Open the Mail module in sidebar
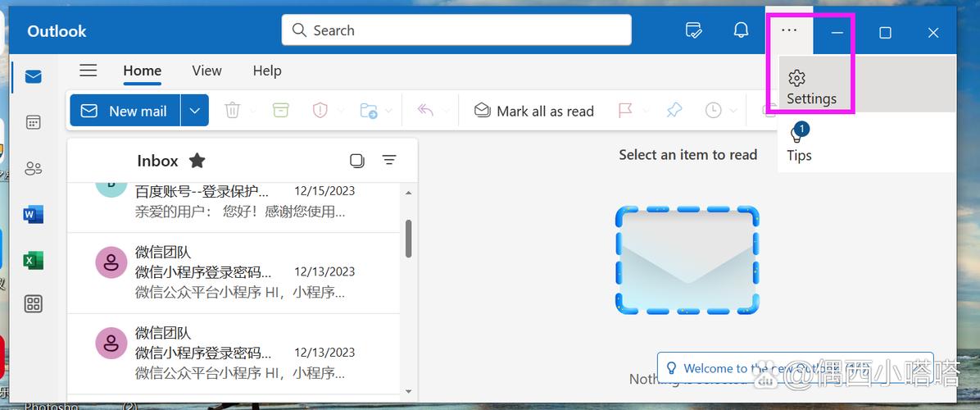The width and height of the screenshot is (980, 410). [33, 77]
